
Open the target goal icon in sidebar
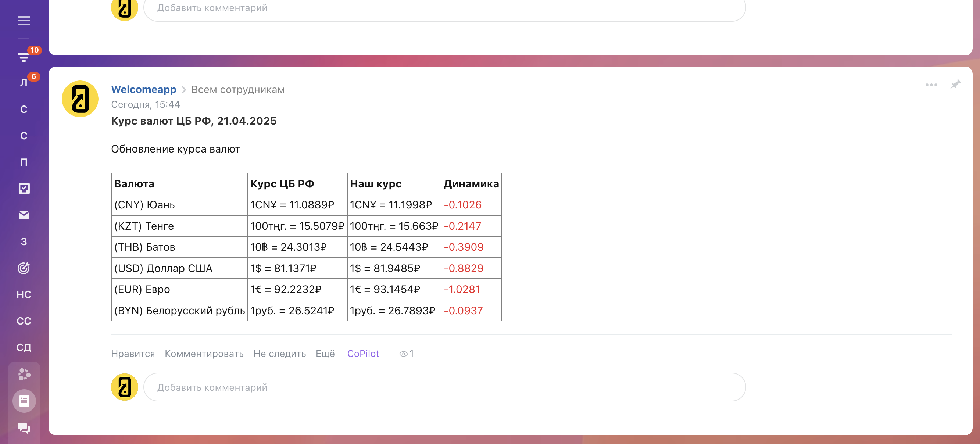(x=24, y=268)
